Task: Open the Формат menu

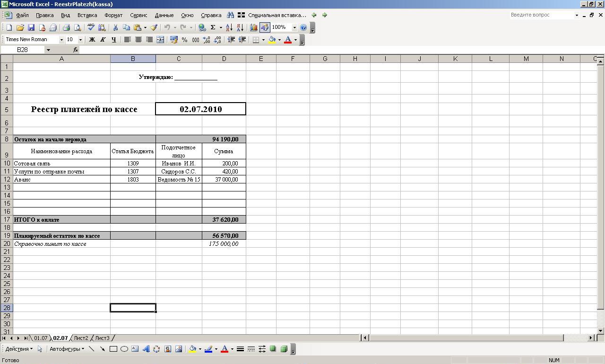Action: [113, 15]
